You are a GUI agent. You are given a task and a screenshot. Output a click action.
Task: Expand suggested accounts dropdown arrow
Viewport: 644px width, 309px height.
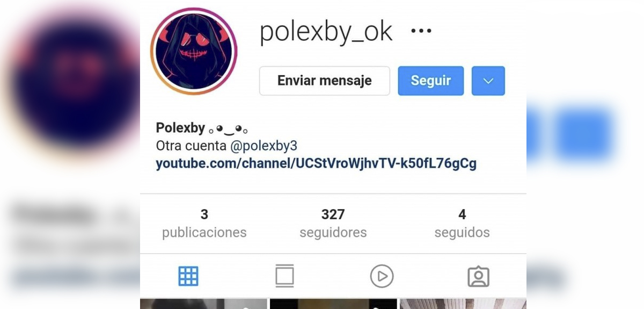(x=488, y=81)
